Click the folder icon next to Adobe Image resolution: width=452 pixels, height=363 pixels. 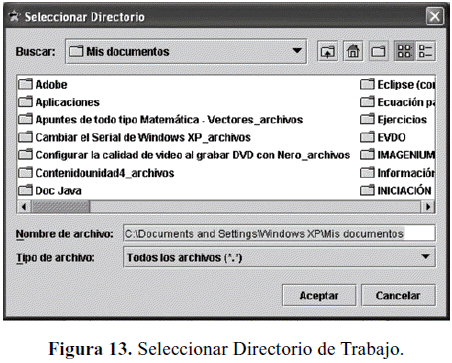click(x=25, y=84)
